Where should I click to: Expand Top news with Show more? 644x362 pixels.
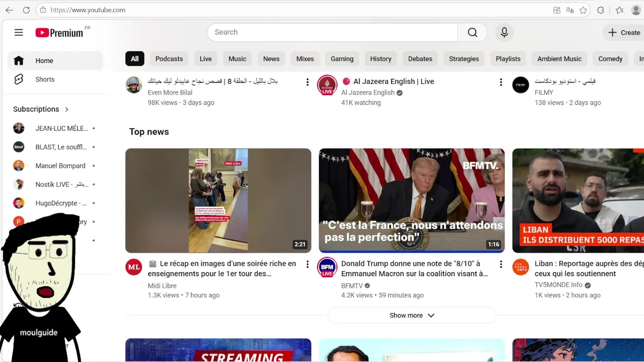[x=412, y=315]
